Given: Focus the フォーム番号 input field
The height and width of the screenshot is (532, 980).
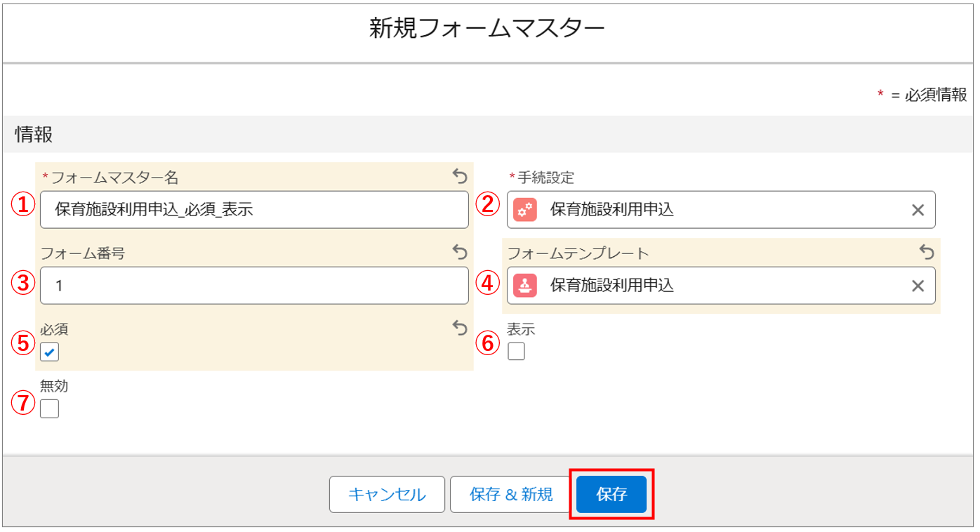Looking at the screenshot, I should click(x=254, y=286).
